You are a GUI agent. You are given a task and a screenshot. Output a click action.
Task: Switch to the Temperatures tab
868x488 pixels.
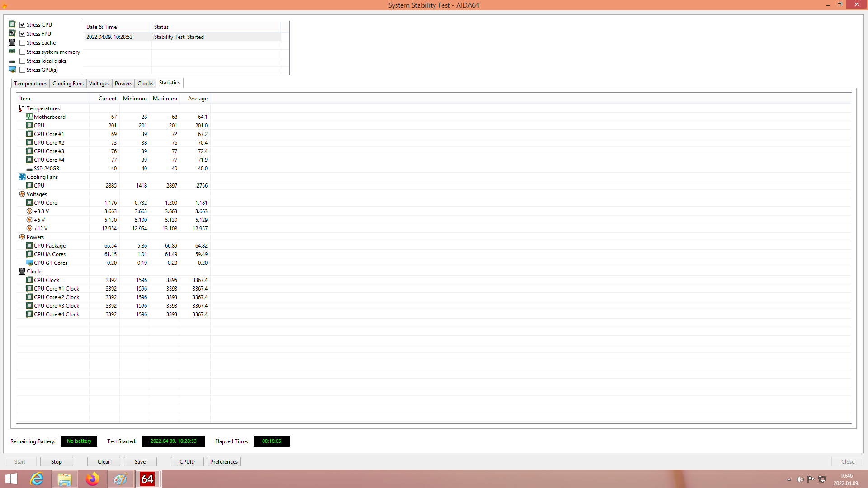coord(30,84)
